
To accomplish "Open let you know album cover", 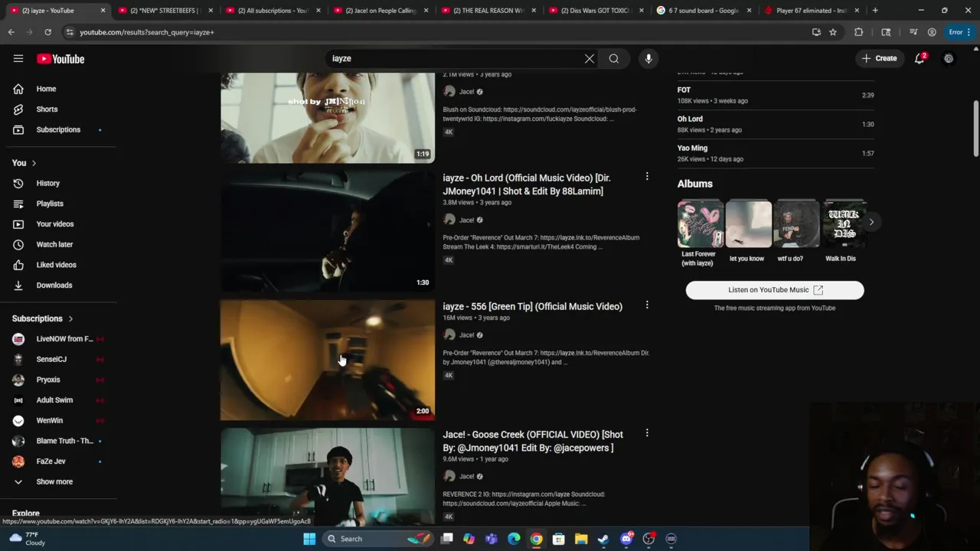I will (x=748, y=223).
